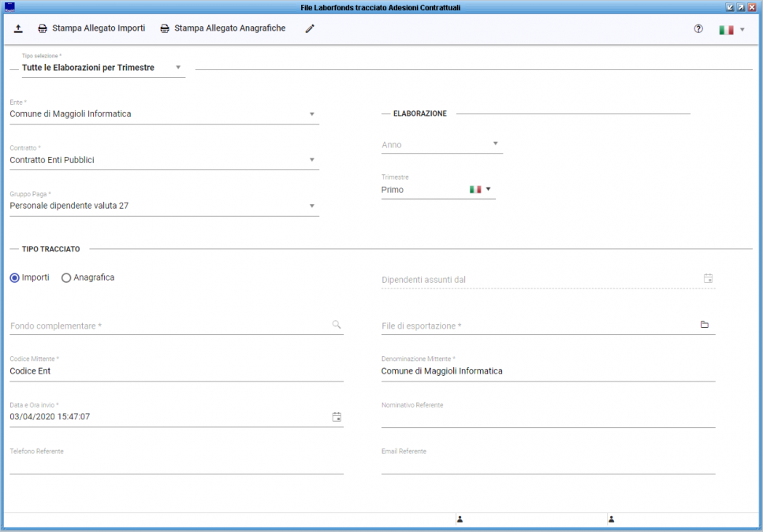Screen dimensions: 763x532
Task: Click the Nominativo Referente input field
Action: [x=548, y=418]
